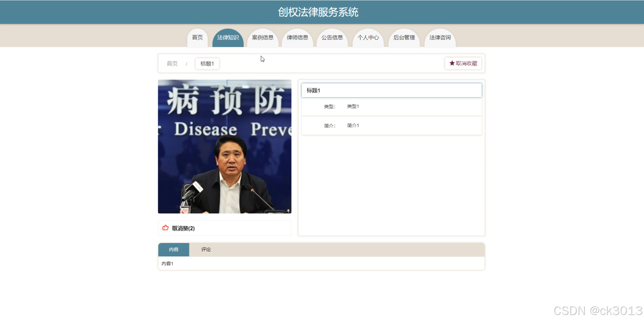Open the 法律咨询 tab
Viewport: 644px width, 322px height.
[440, 38]
